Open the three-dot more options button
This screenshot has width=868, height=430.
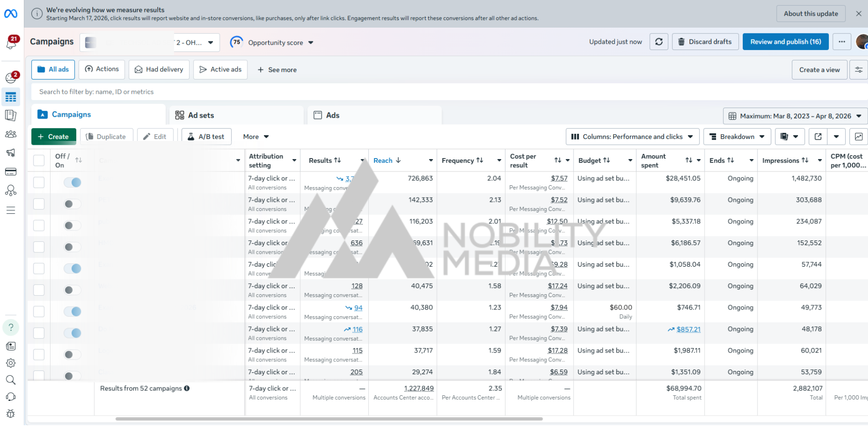click(842, 42)
